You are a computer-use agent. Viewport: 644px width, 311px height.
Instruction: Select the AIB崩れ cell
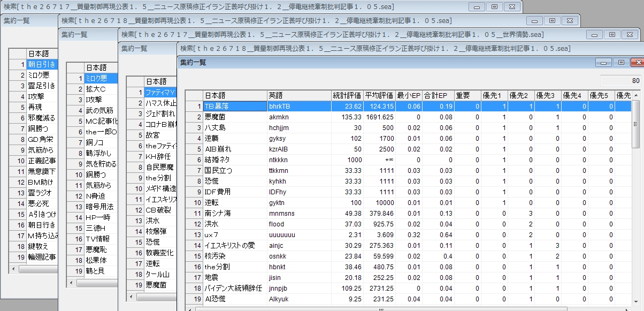coord(235,149)
